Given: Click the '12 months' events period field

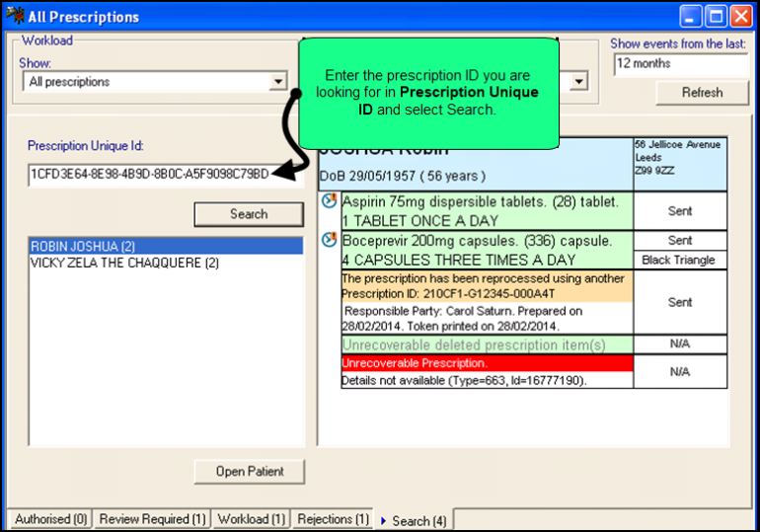Looking at the screenshot, I should click(679, 63).
